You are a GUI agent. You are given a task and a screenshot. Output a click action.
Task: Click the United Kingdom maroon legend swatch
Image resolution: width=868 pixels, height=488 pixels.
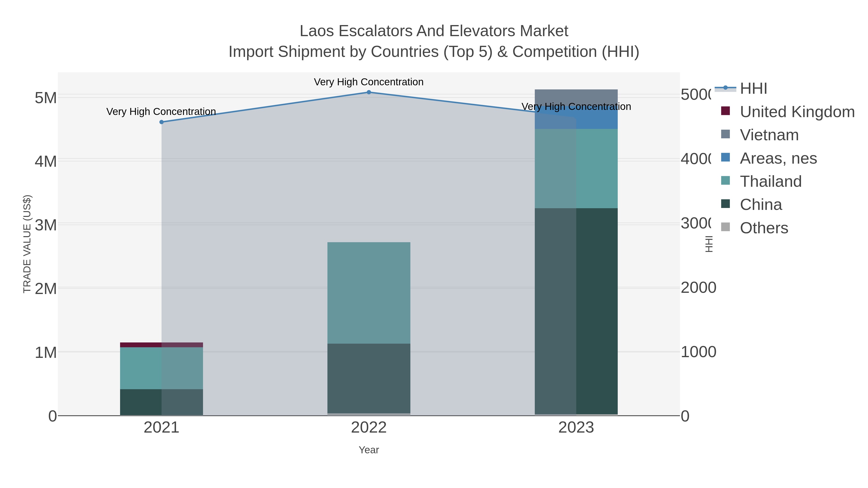point(726,111)
